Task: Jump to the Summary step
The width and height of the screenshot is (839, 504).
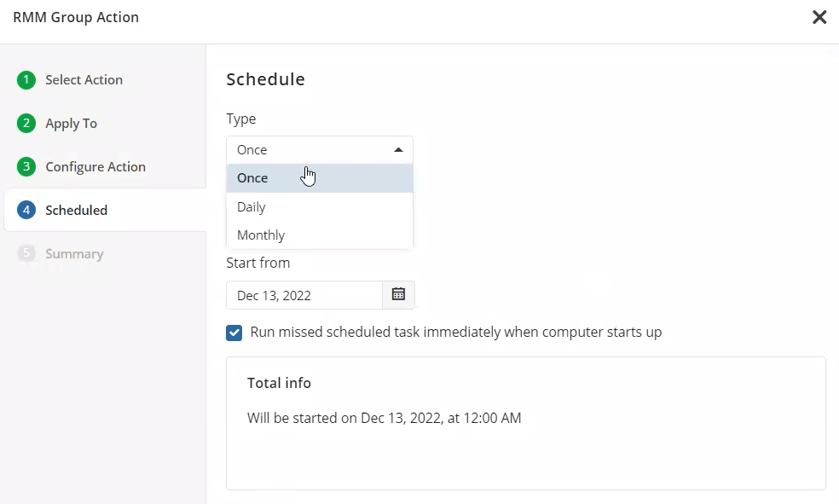Action: pos(74,254)
